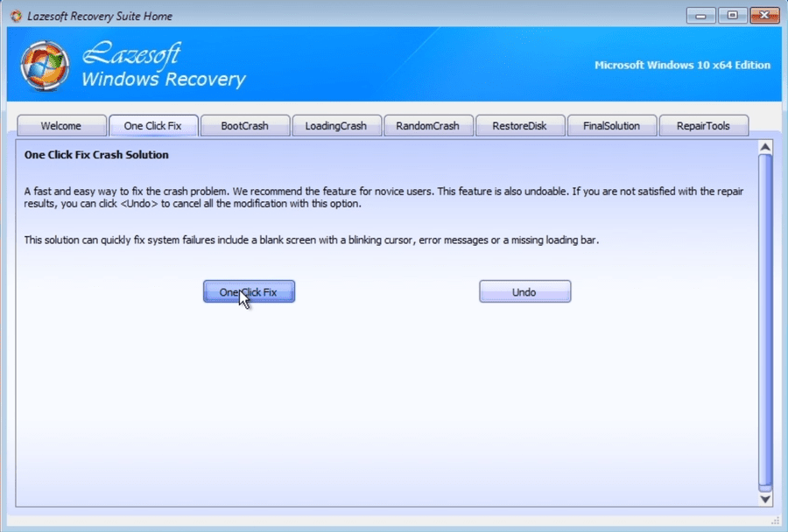The width and height of the screenshot is (788, 532).
Task: Click the 'One Click Fix Crash Solution' heading
Action: [x=96, y=155]
